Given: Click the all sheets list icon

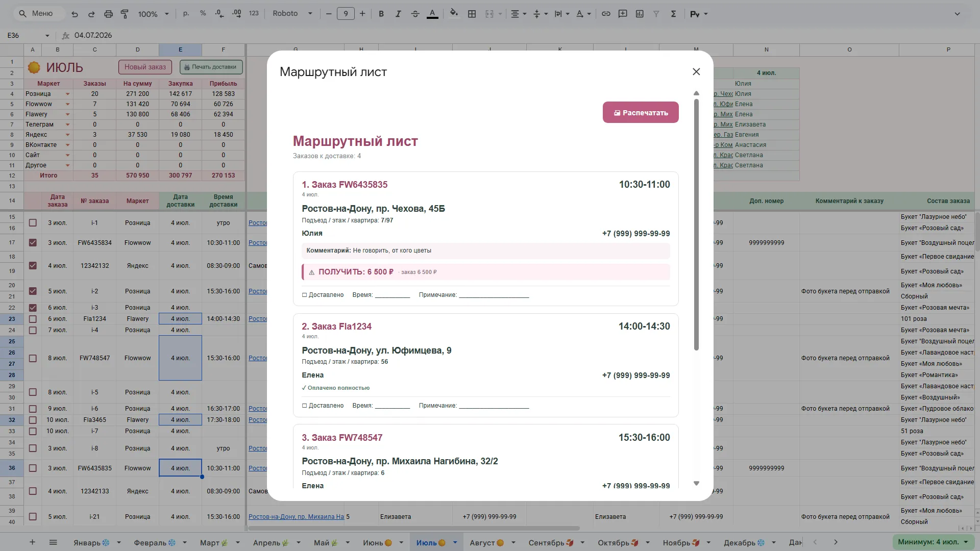Looking at the screenshot, I should pyautogui.click(x=53, y=542).
